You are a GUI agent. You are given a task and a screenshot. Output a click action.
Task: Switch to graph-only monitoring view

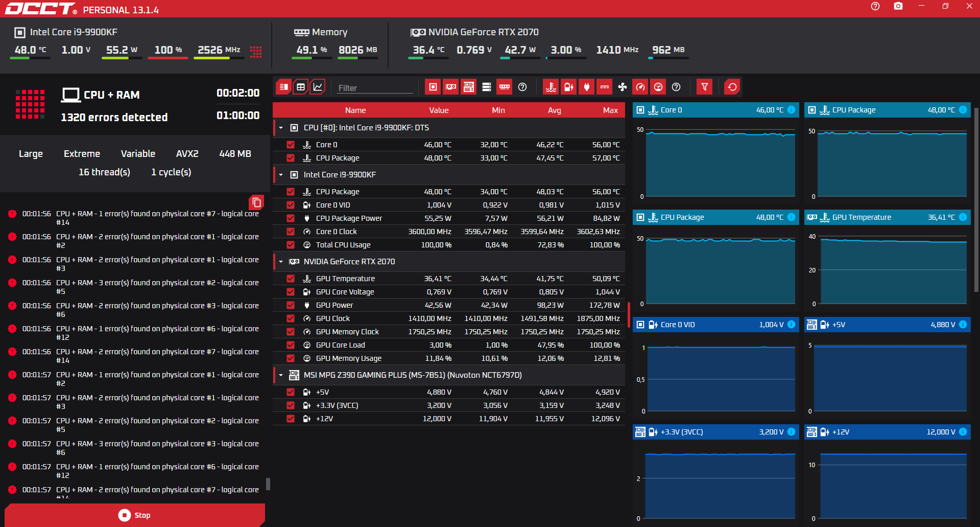pyautogui.click(x=318, y=87)
